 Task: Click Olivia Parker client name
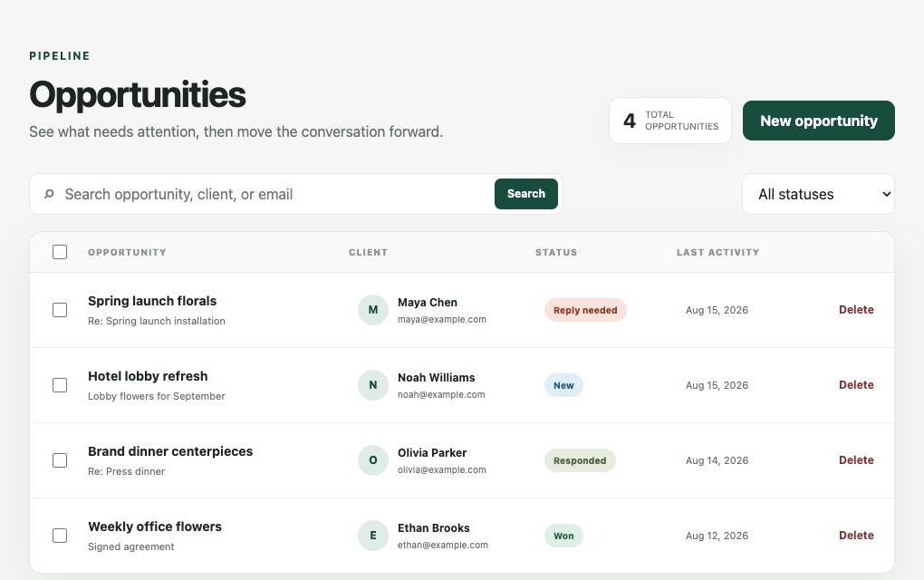[432, 453]
